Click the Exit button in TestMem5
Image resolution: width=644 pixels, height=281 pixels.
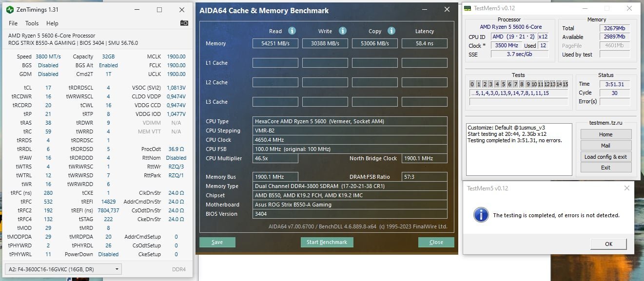tap(606, 168)
